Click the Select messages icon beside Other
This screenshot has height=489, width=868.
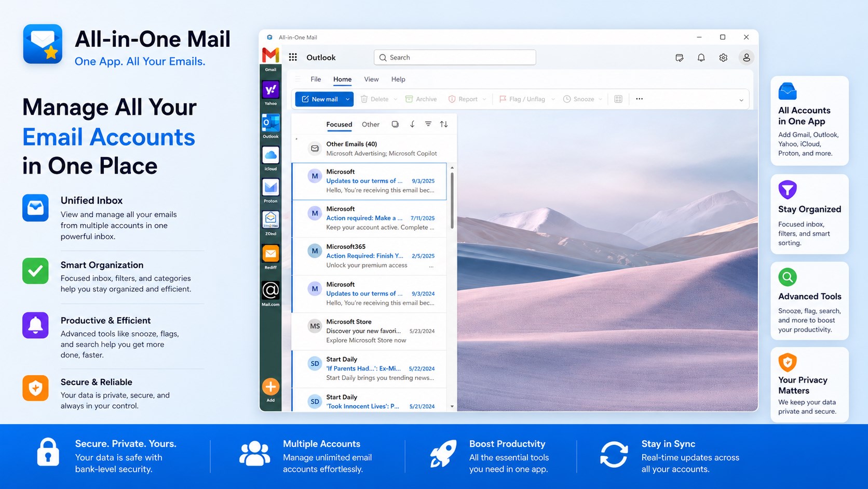tap(395, 124)
